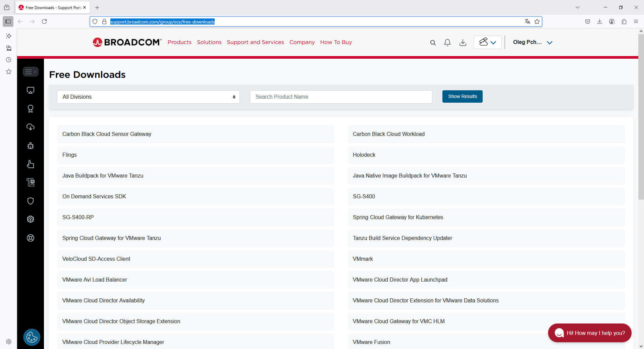Open the notifications bell icon
Image resolution: width=644 pixels, height=349 pixels.
tap(447, 43)
